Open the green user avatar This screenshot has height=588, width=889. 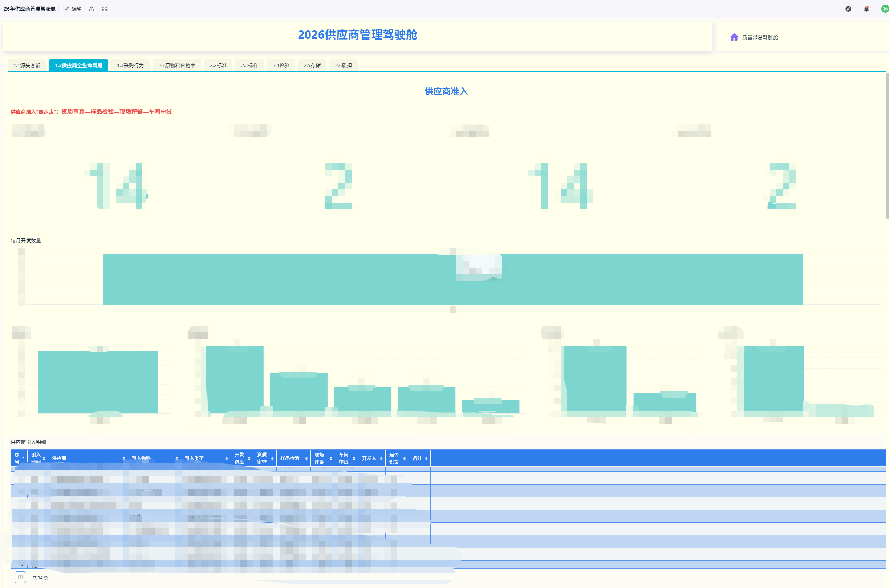[x=885, y=9]
